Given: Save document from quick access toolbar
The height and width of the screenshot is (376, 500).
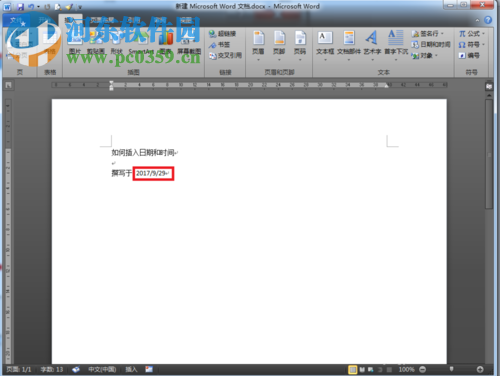Looking at the screenshot, I should click(20, 6).
